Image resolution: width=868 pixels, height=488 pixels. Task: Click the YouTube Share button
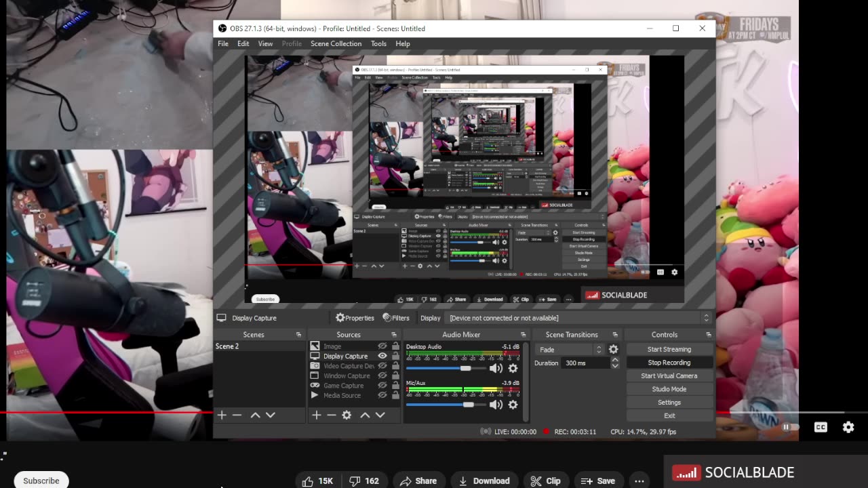[x=418, y=481]
